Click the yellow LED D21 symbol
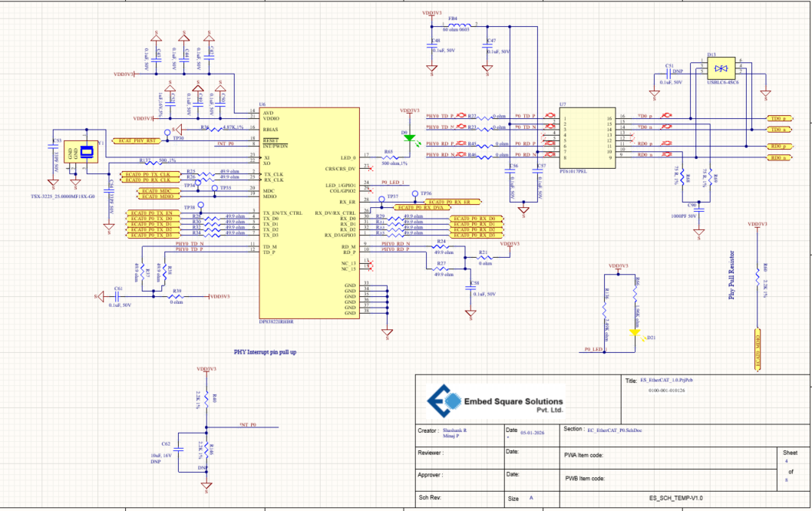This screenshot has height=511, width=812. pyautogui.click(x=635, y=333)
